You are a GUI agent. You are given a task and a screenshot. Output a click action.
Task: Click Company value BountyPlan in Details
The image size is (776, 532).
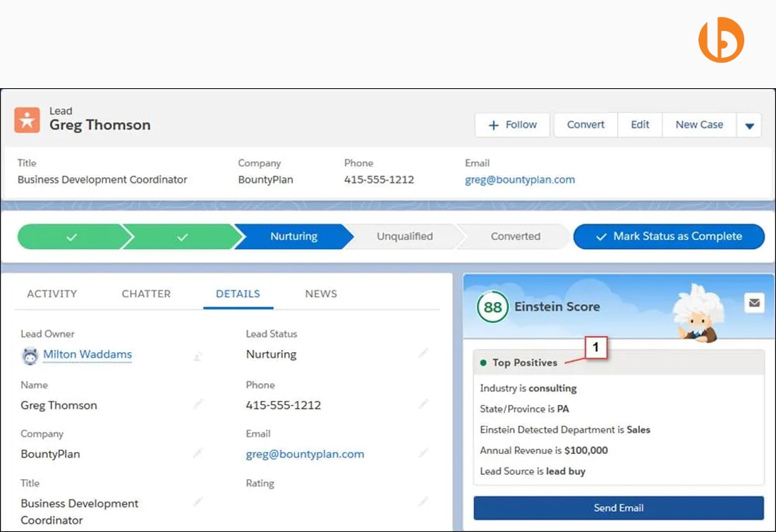[50, 454]
